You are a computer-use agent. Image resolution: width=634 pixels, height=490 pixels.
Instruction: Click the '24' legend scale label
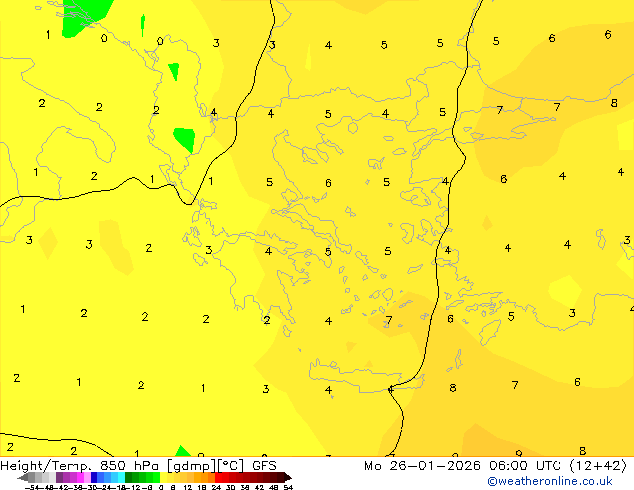point(216,488)
